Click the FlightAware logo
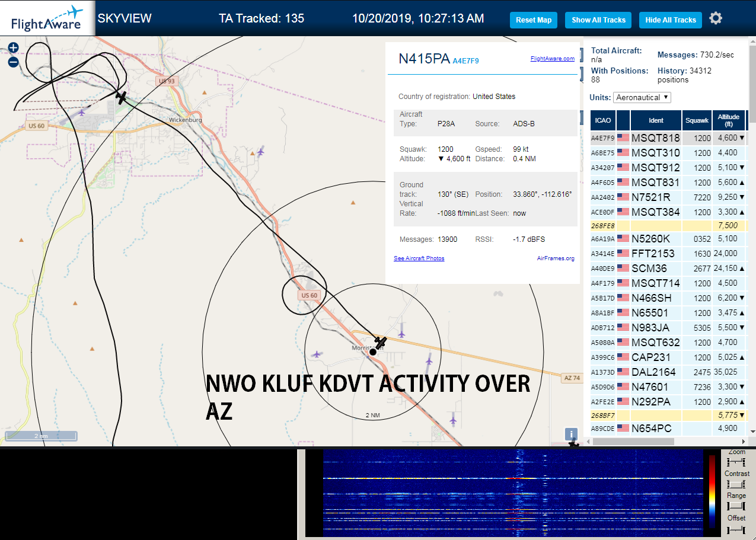Image resolution: width=756 pixels, height=540 pixels. point(47,18)
